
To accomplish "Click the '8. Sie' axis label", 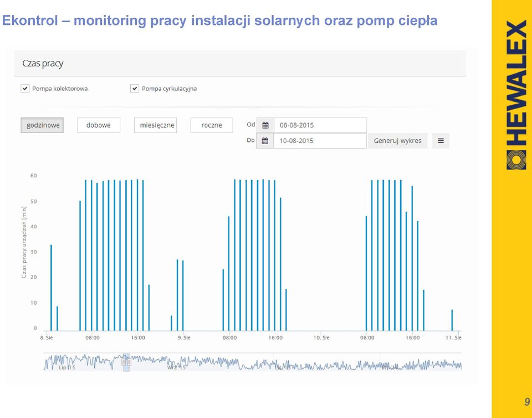I will 47,338.
